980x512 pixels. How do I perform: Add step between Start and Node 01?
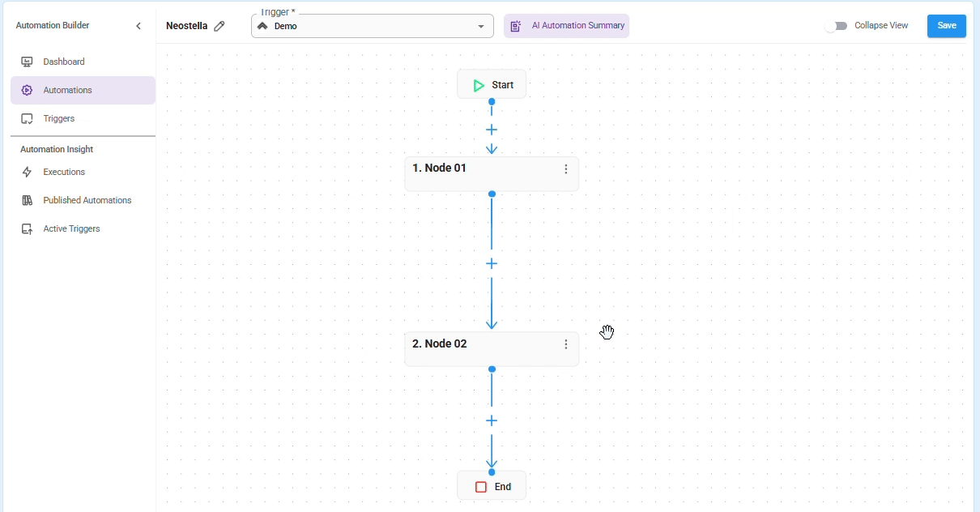(492, 130)
